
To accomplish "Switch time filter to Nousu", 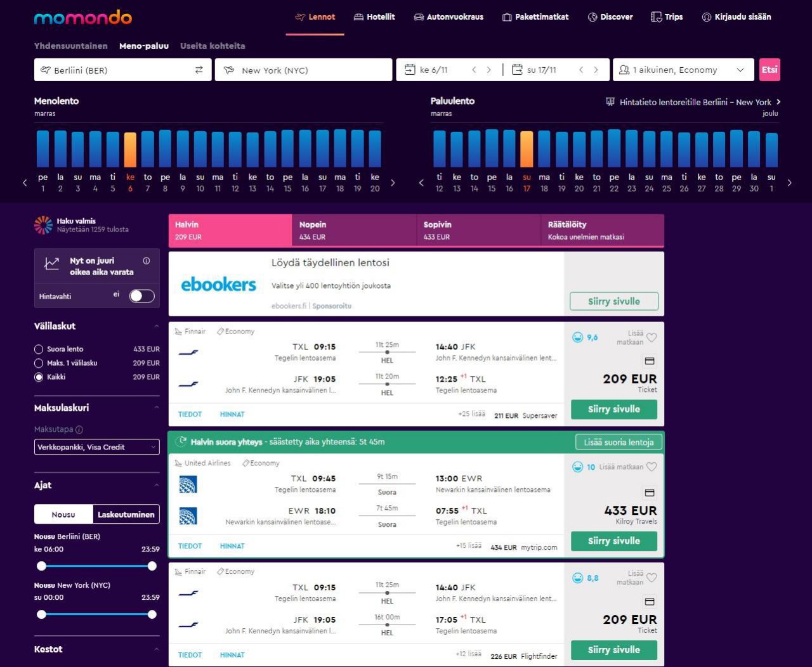I will click(x=63, y=514).
